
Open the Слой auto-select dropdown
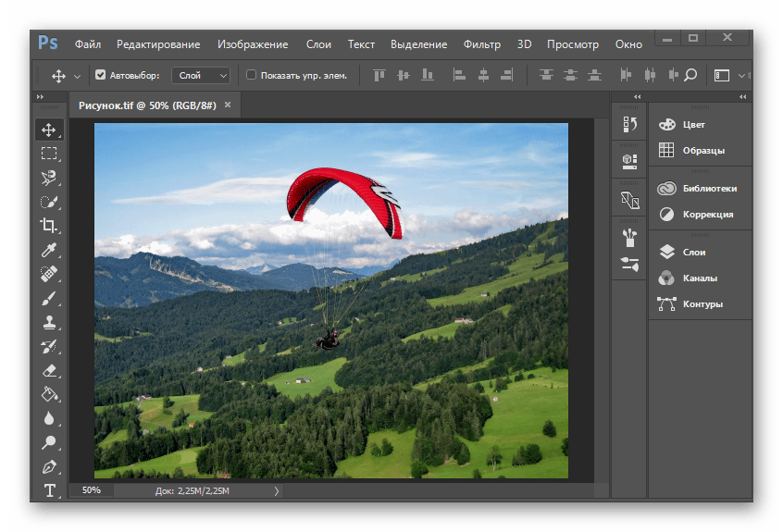(201, 75)
